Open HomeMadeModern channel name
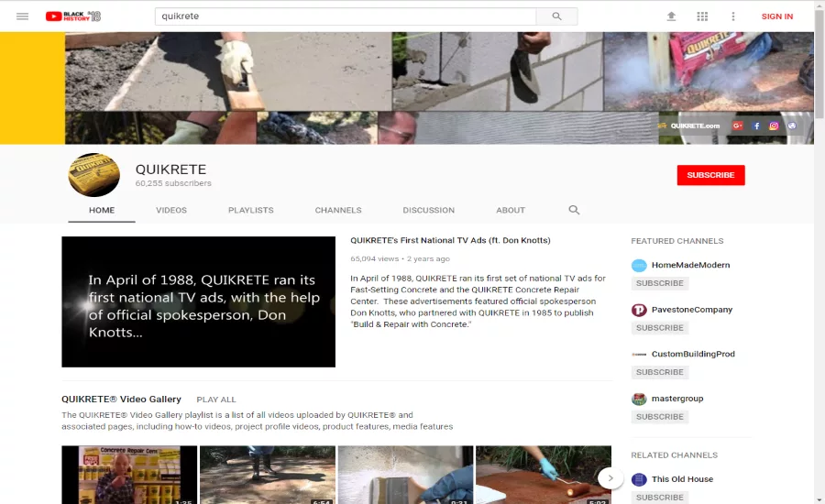 [x=690, y=265]
